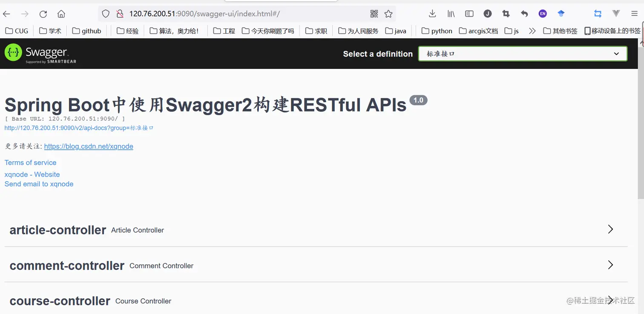This screenshot has width=644, height=314.
Task: Open the downloads arrow icon
Action: pyautogui.click(x=432, y=14)
